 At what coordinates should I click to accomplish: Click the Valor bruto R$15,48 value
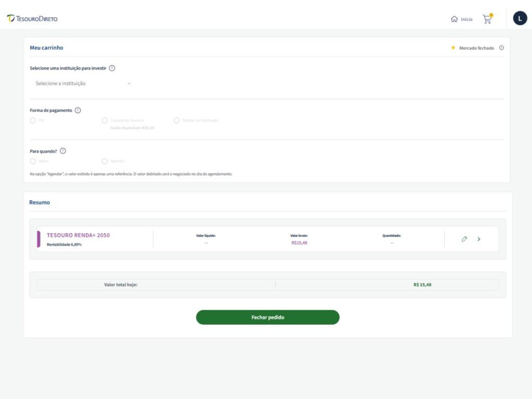click(299, 243)
